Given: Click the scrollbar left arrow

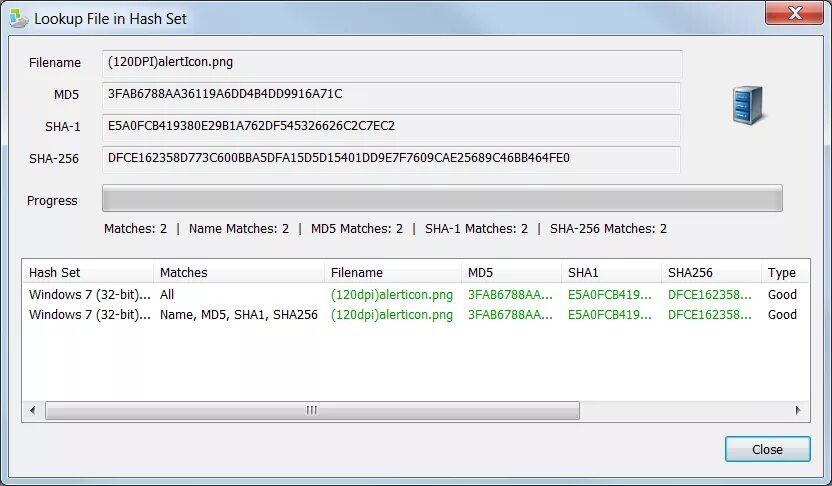Looking at the screenshot, I should pyautogui.click(x=33, y=410).
